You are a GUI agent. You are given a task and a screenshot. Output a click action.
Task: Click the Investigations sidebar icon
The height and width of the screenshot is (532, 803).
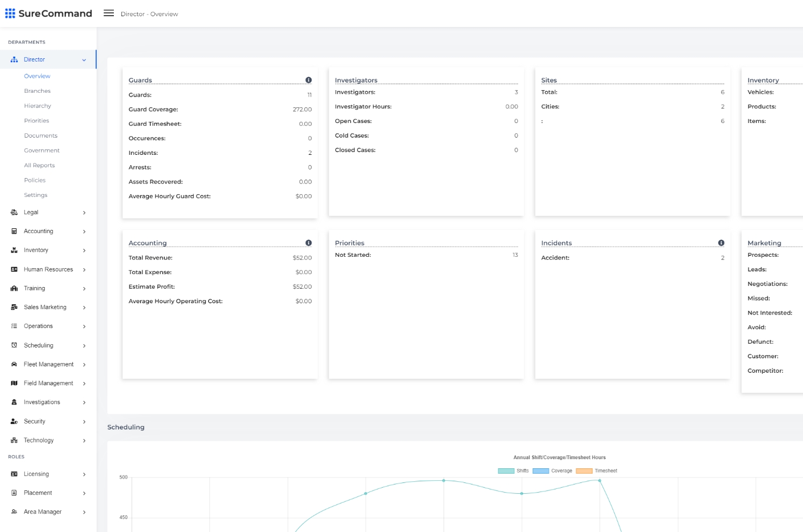click(x=14, y=403)
